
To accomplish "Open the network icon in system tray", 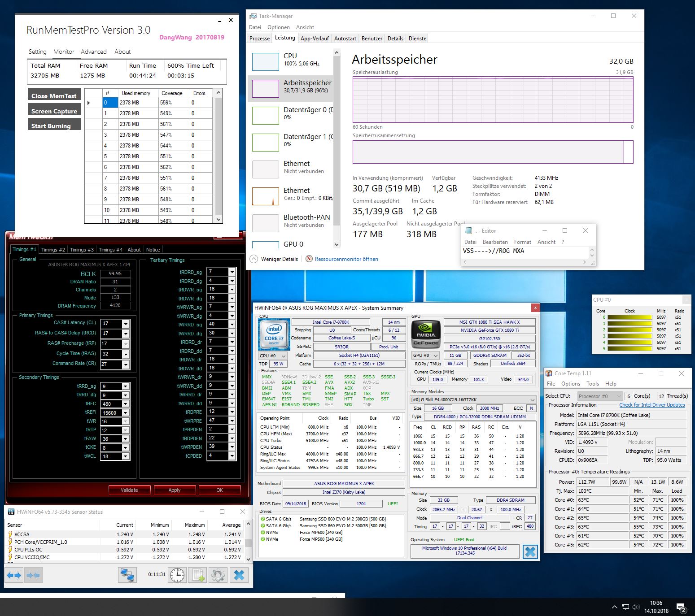I will tap(625, 607).
